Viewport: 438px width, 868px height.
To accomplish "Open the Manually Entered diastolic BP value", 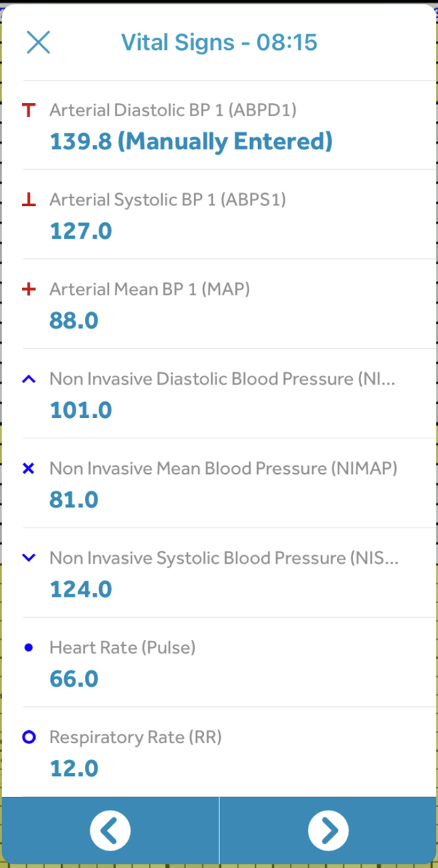I will 192,142.
